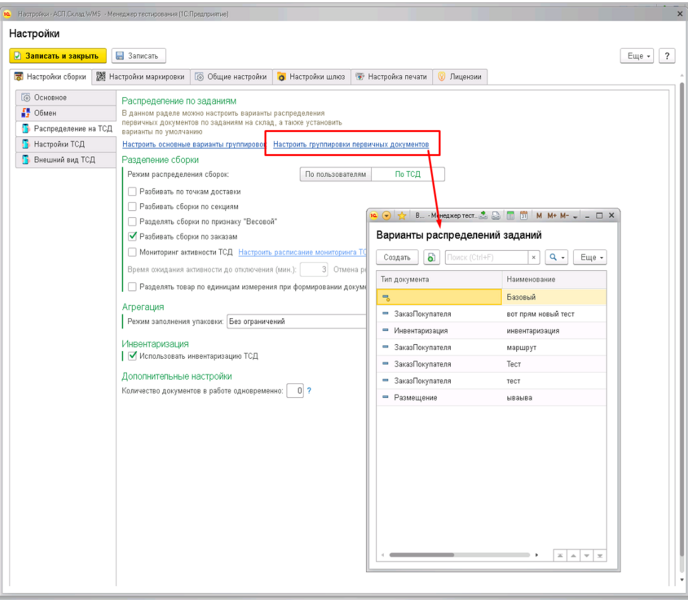
Task: Select Основное in the left sidebar
Action: click(x=66, y=97)
